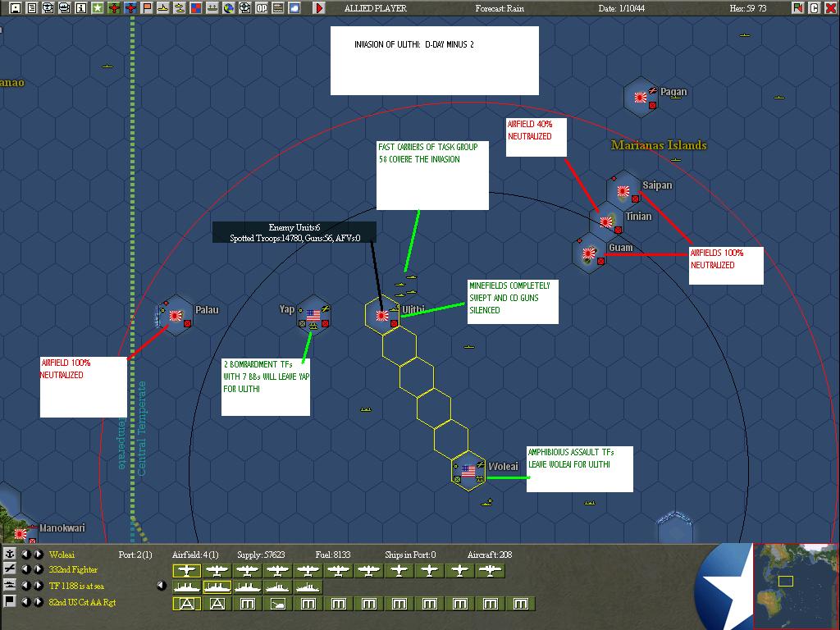Select the highlighted first aircraft unit icon

(x=186, y=571)
